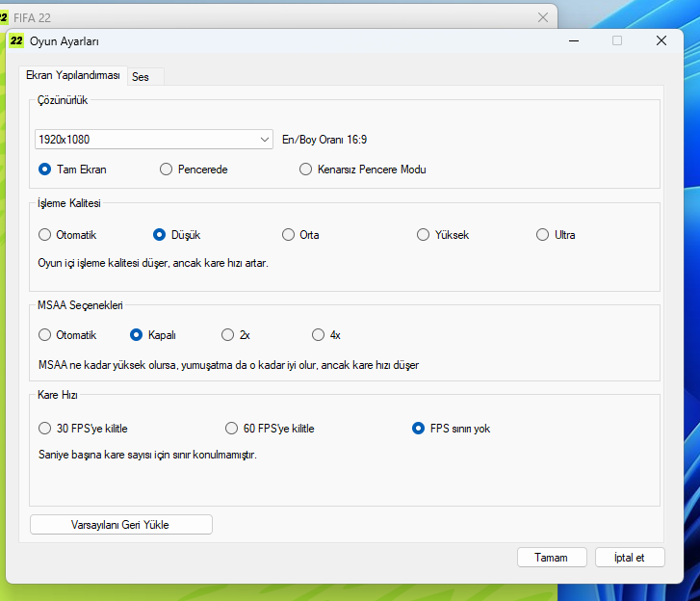Click the İşleme Kalitesi group label

tap(69, 203)
